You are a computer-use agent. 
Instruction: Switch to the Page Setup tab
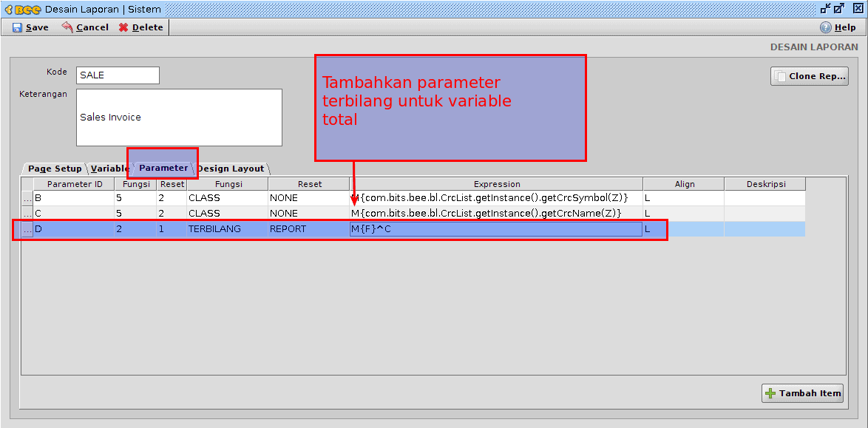pos(54,169)
